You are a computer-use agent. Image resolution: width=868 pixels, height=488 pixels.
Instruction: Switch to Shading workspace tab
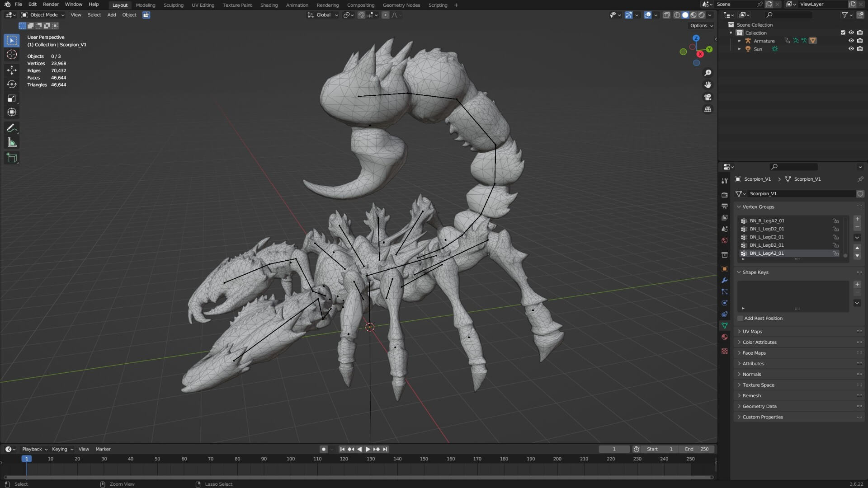(x=269, y=5)
